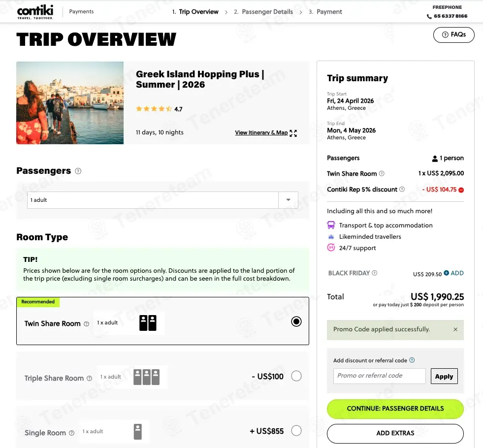Click info icon next to Twin Share Room option
The image size is (483, 448).
click(x=87, y=324)
